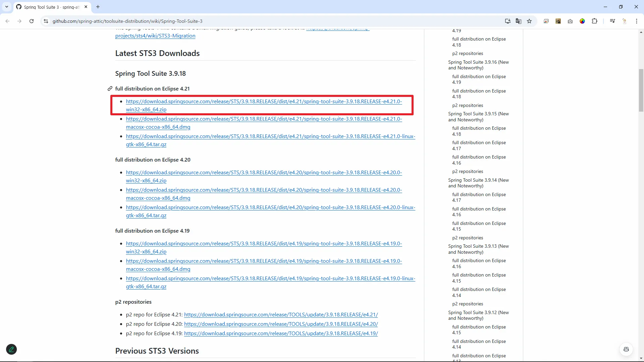Bookmark this page with the star icon
644x362 pixels.
pos(529,21)
